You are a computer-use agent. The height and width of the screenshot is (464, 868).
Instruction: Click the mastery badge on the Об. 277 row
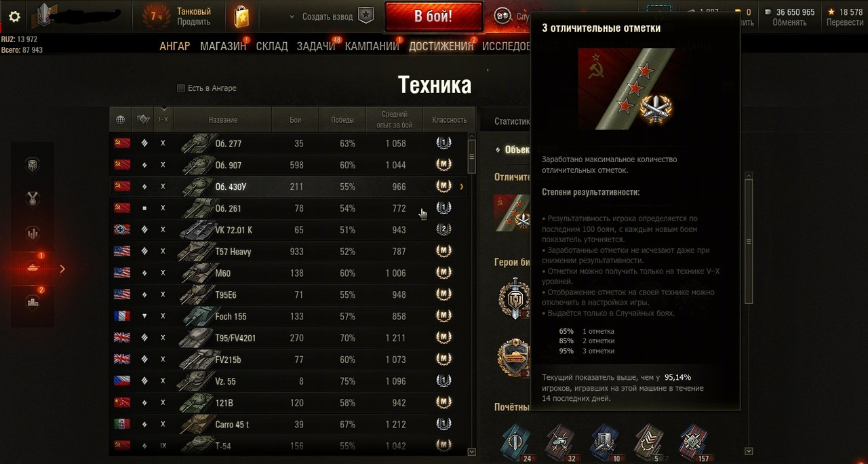tap(443, 143)
